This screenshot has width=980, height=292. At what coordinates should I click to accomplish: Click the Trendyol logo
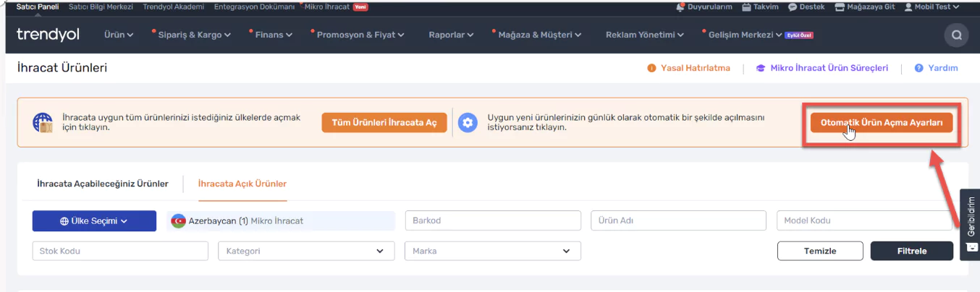tap(48, 35)
